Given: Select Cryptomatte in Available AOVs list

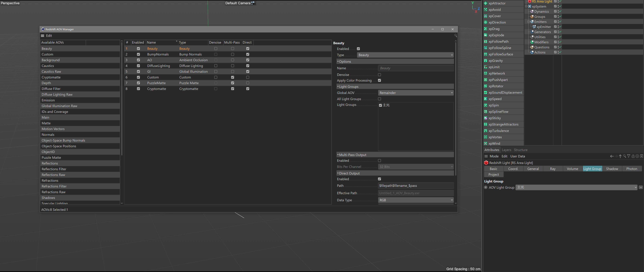Looking at the screenshot, I should coord(80,77).
